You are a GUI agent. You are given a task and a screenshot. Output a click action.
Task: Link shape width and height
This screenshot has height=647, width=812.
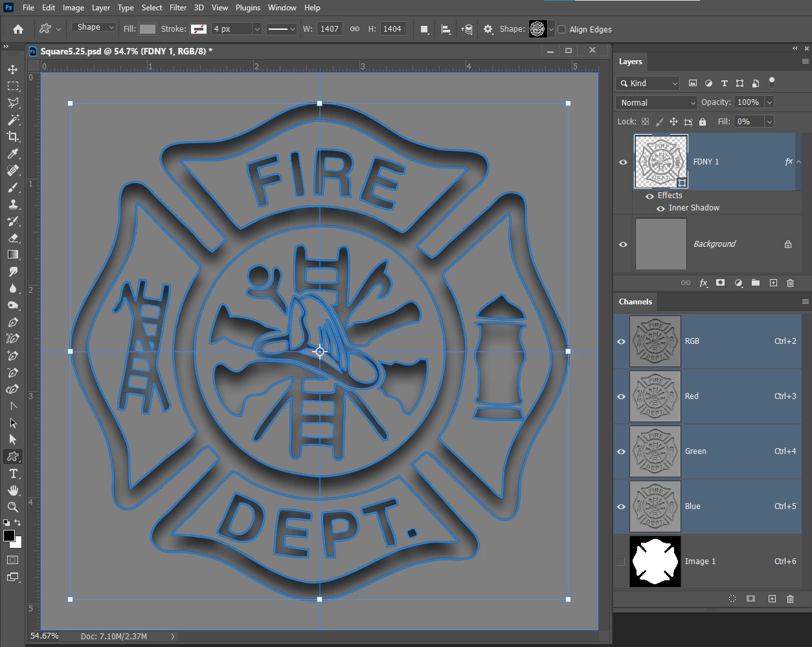click(355, 29)
